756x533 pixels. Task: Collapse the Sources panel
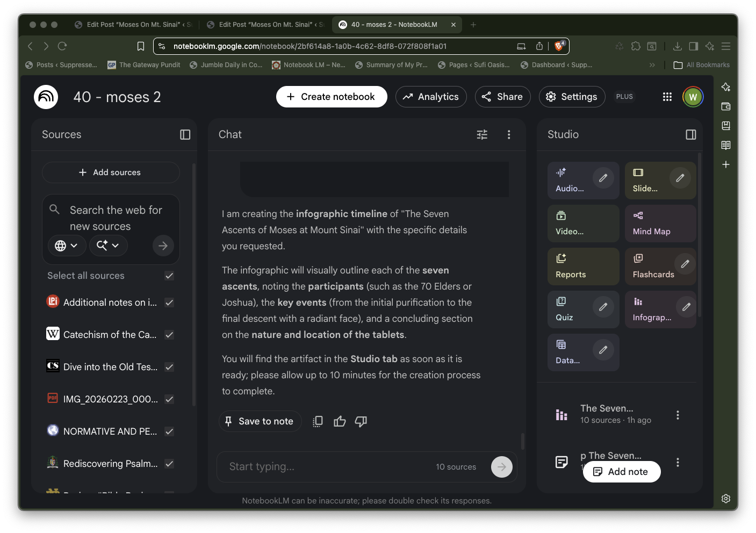tap(185, 135)
